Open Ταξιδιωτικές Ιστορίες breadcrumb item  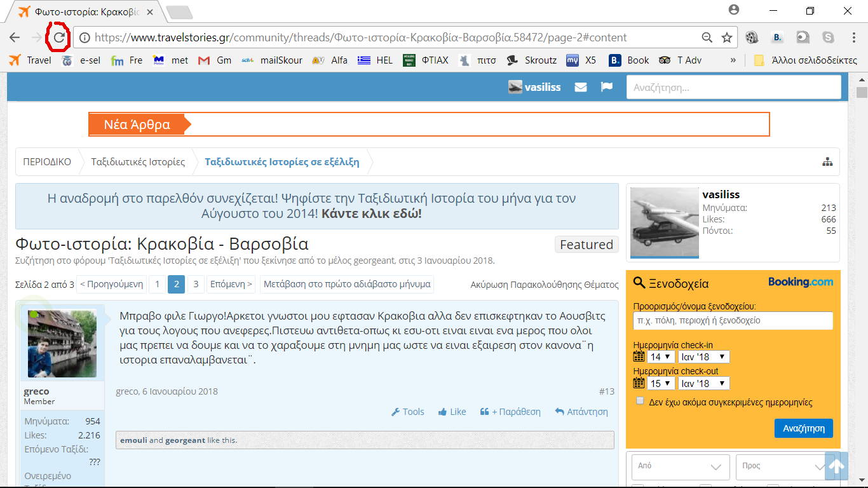(x=138, y=162)
